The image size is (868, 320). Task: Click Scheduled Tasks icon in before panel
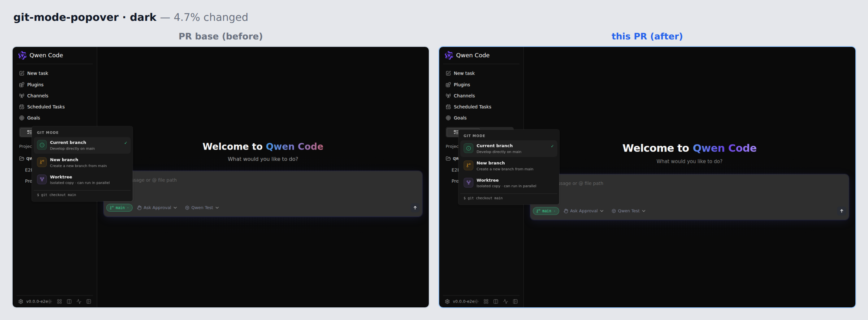click(x=22, y=107)
